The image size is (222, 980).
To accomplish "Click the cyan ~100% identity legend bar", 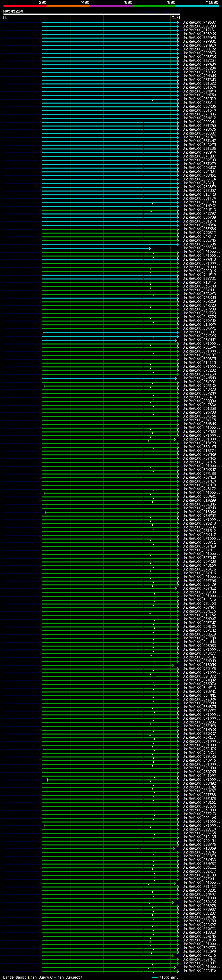I will (x=197, y=6).
